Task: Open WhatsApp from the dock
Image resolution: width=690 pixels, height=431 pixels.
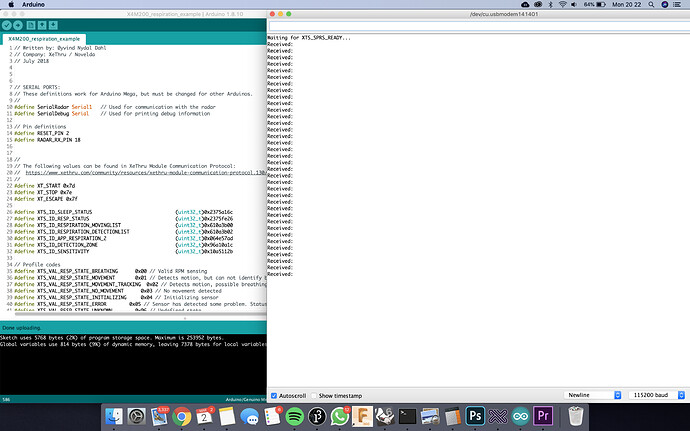Action: (340, 416)
